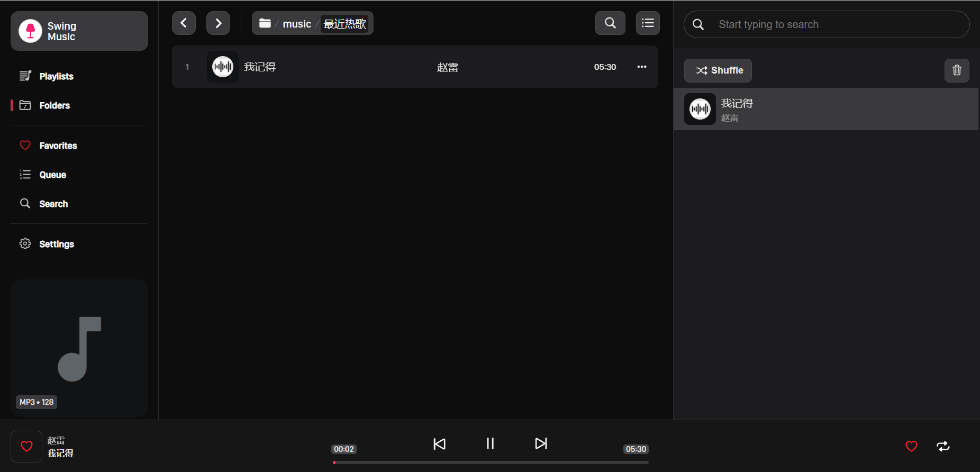This screenshot has height=472, width=980.
Task: Open the Folders section in sidebar
Action: coord(54,105)
